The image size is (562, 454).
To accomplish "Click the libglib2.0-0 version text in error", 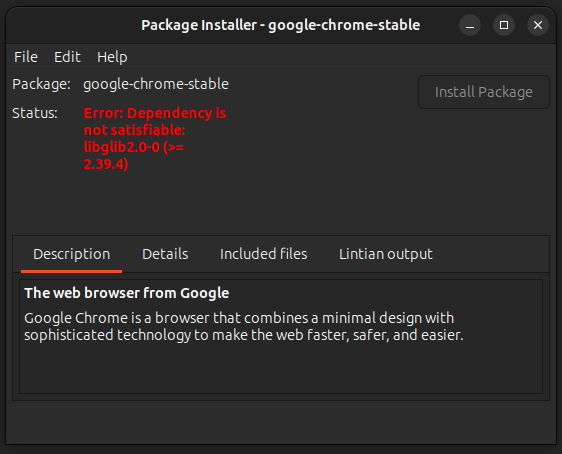I will point(133,156).
